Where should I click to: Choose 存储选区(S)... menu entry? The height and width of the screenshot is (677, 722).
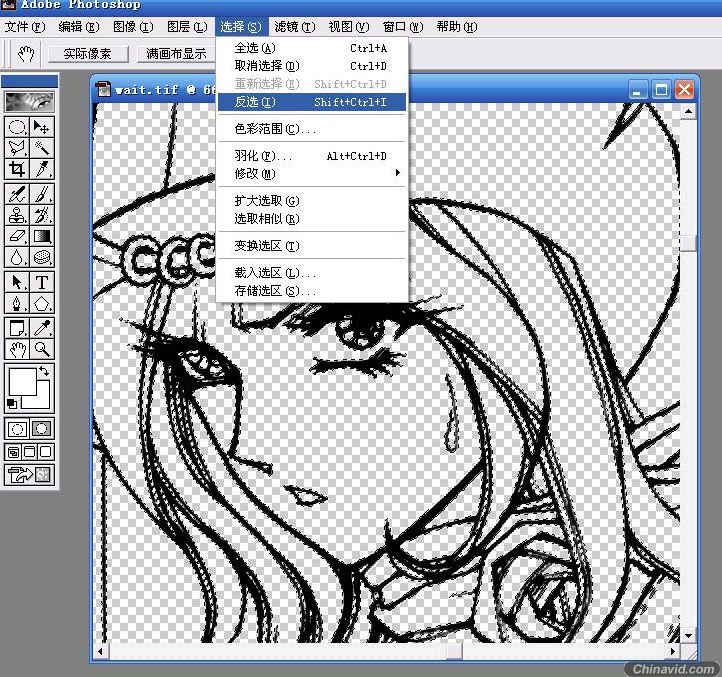[312, 291]
